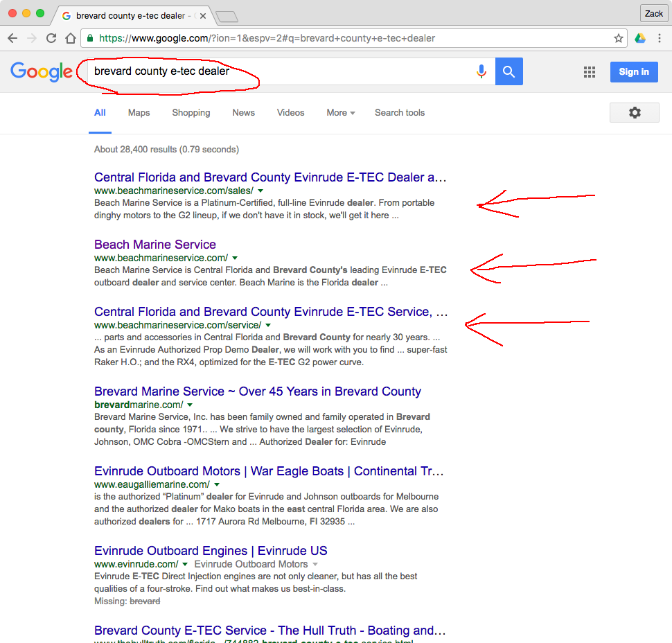Open Central Florida Evinrude E-TEC Dealer result
The width and height of the screenshot is (672, 643).
(x=270, y=177)
